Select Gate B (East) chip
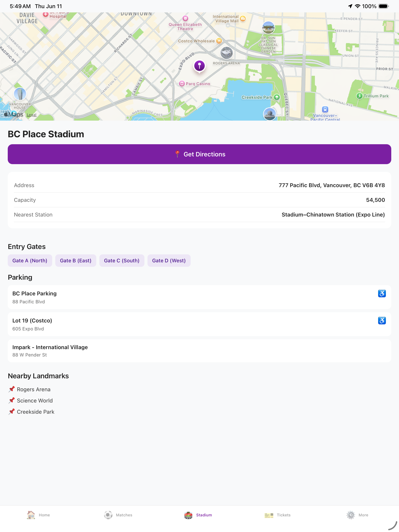Image resolution: width=399 pixels, height=532 pixels. pyautogui.click(x=76, y=261)
